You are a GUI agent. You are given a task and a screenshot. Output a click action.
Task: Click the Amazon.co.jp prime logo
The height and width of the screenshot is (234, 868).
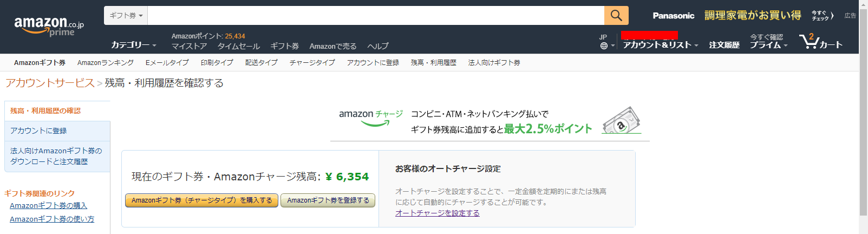pos(49,25)
